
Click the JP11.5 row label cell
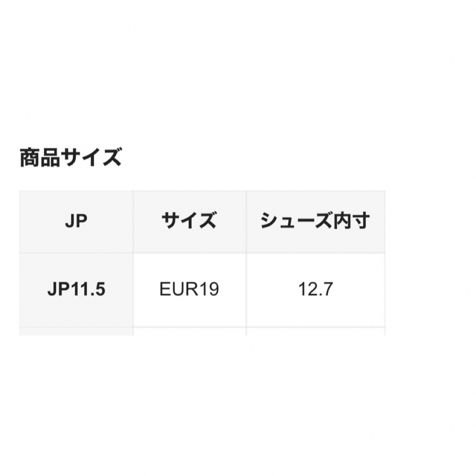pyautogui.click(x=76, y=290)
